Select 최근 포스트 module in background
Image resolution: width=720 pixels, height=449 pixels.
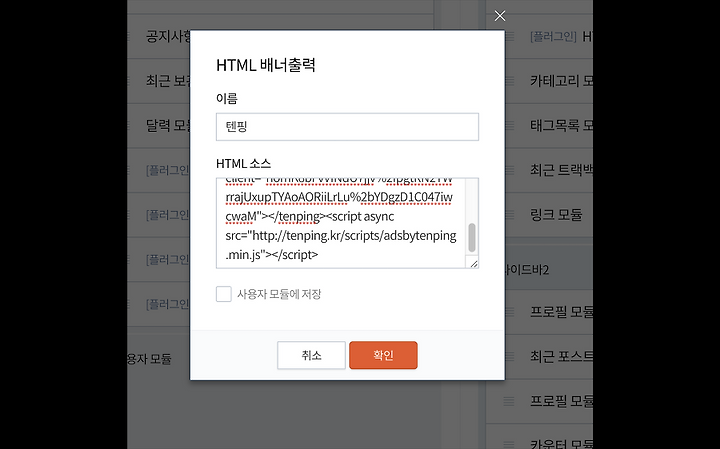[x=561, y=356]
